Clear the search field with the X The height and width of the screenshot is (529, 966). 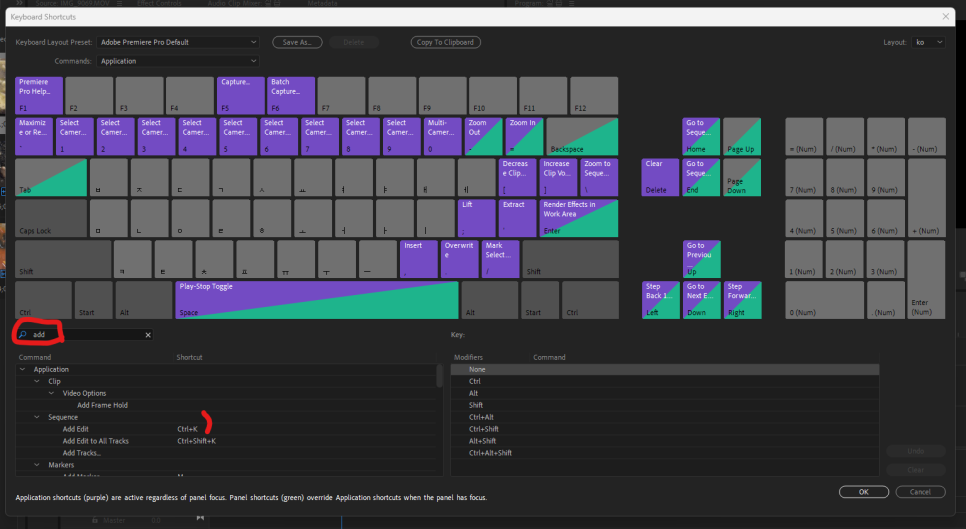[148, 335]
